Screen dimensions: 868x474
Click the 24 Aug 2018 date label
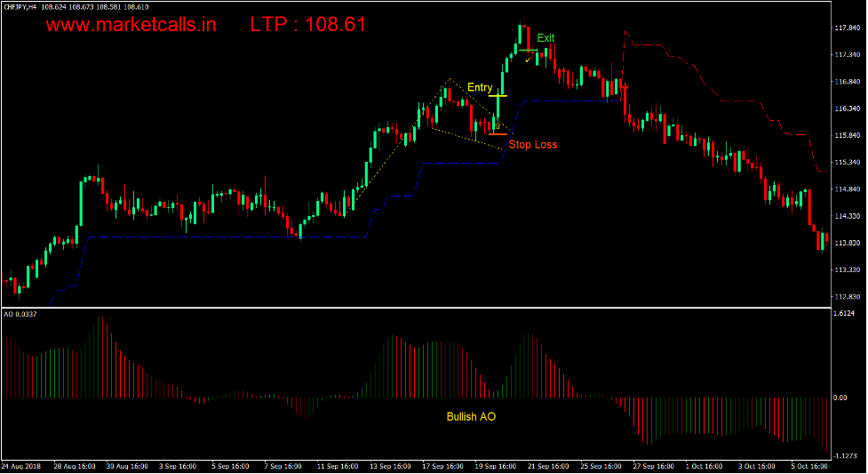20,466
